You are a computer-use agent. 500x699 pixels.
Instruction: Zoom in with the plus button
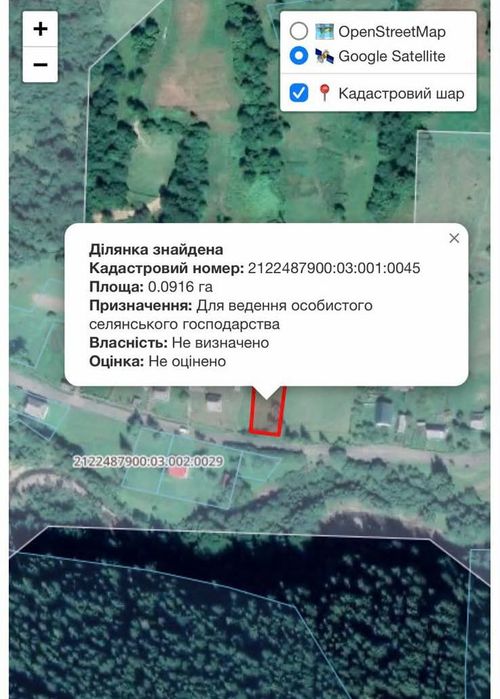point(40,29)
